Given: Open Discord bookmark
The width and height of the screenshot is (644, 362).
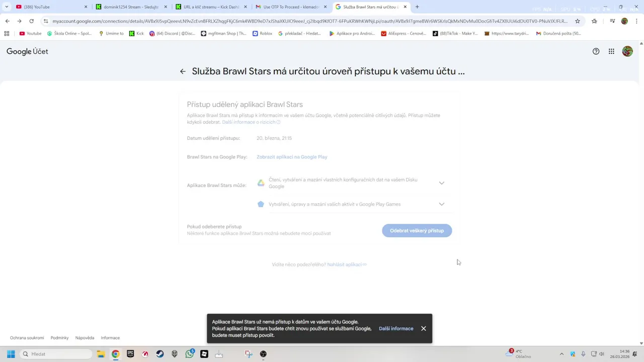Looking at the screenshot, I should click(x=172, y=34).
